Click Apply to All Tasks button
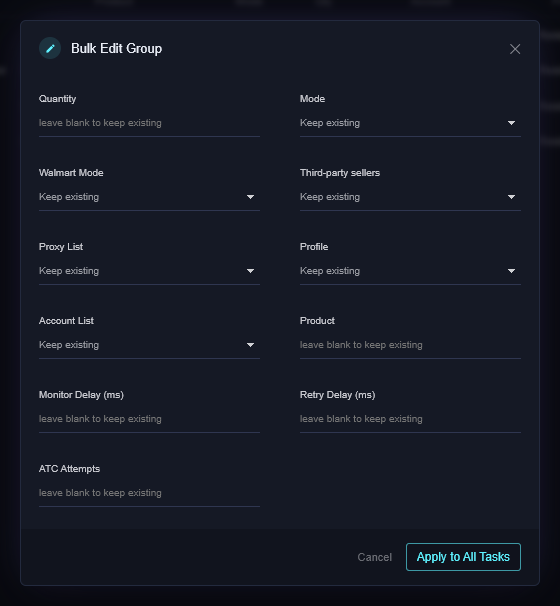560x606 pixels. (463, 557)
